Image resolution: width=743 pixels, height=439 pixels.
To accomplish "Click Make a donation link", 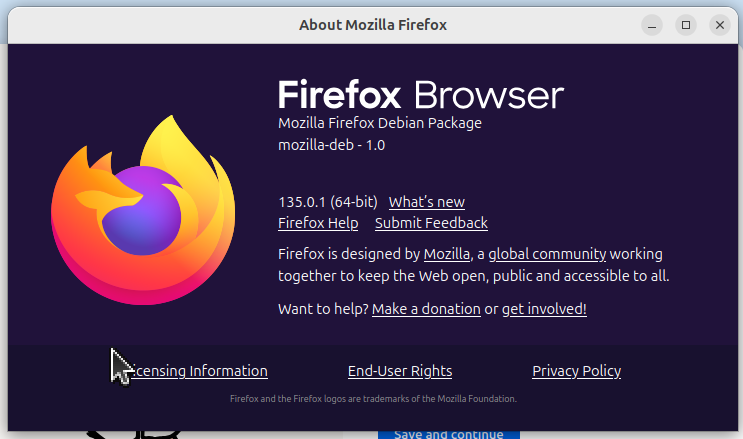I will tap(426, 309).
